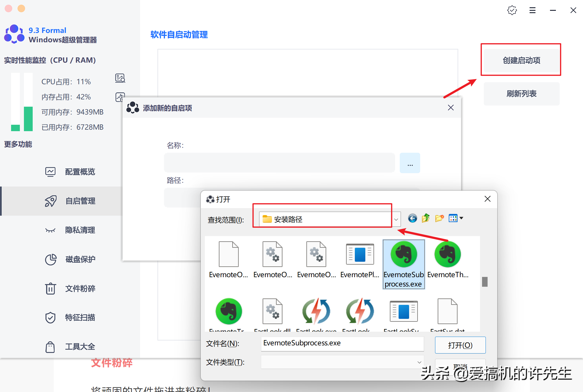Create new folder icon in Open dialog
Viewport: 583px width, 392px height.
click(x=439, y=218)
